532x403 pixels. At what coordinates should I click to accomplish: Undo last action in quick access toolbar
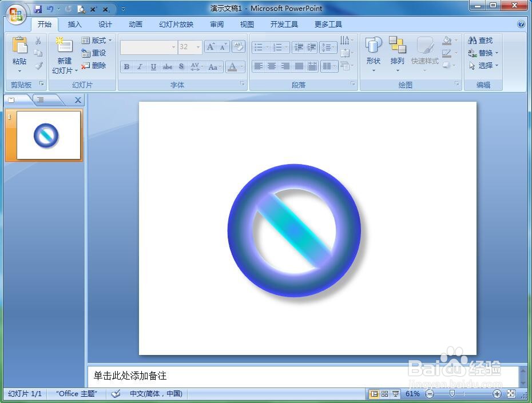(x=50, y=9)
